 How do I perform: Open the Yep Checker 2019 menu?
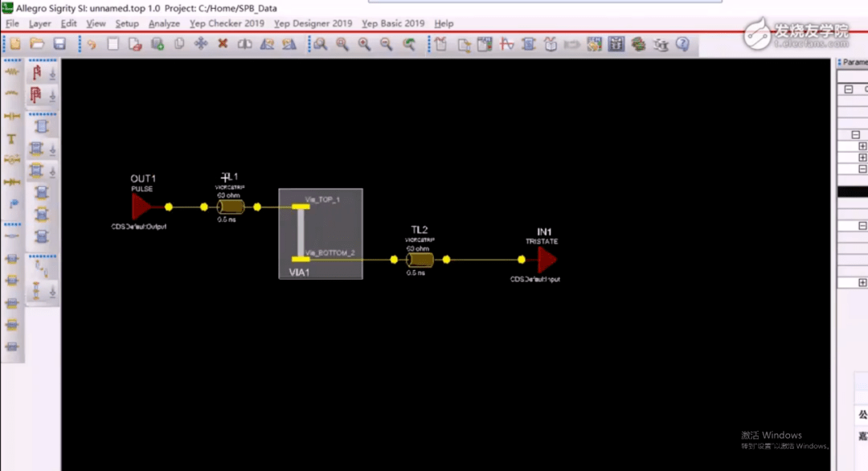(227, 23)
